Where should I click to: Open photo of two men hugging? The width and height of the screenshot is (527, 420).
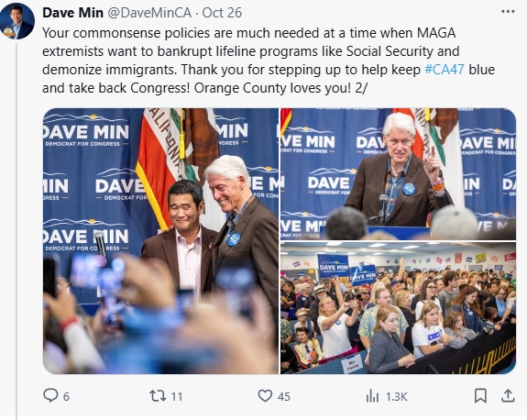160,241
